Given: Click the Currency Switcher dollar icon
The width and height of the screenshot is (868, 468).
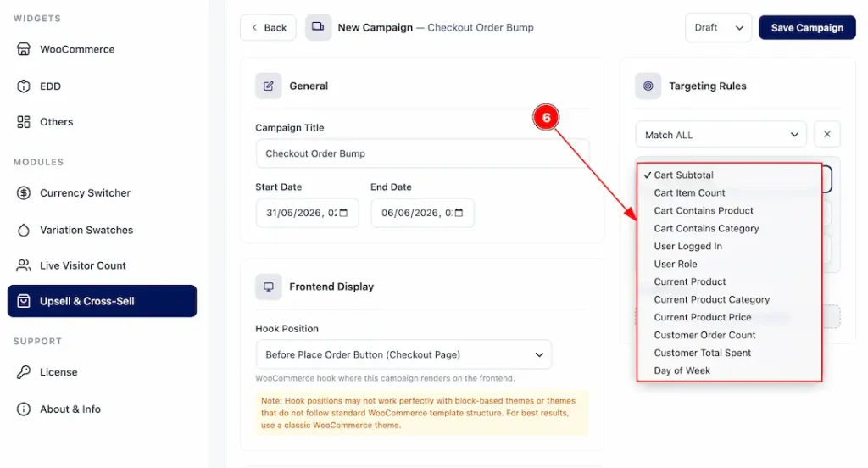Looking at the screenshot, I should pyautogui.click(x=23, y=192).
